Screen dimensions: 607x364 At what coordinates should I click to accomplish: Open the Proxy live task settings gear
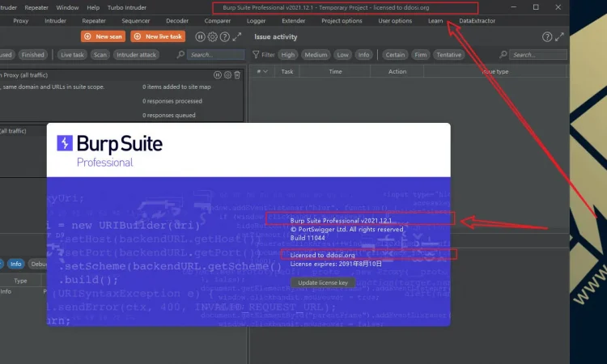click(227, 75)
